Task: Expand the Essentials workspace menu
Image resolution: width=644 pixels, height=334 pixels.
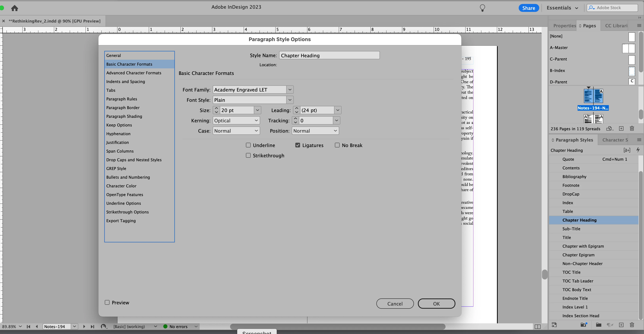Action: tap(562, 8)
